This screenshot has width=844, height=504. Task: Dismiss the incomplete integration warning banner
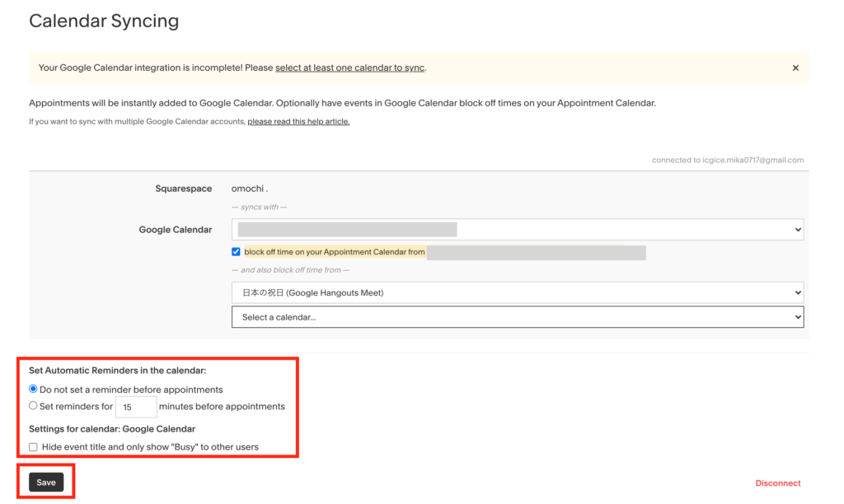coord(795,68)
